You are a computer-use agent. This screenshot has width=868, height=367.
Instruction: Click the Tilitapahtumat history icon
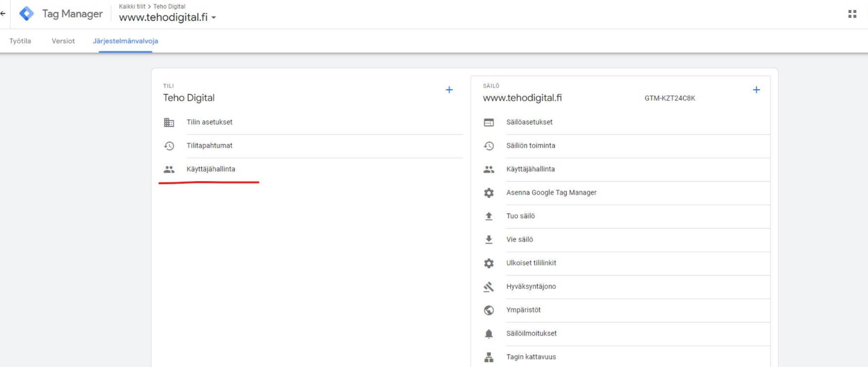click(x=169, y=146)
